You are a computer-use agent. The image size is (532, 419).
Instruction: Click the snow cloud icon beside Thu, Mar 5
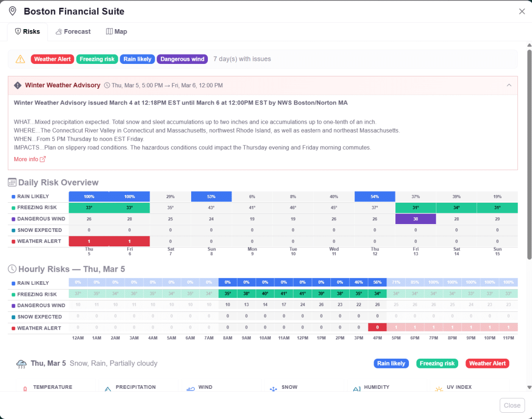coord(21,364)
